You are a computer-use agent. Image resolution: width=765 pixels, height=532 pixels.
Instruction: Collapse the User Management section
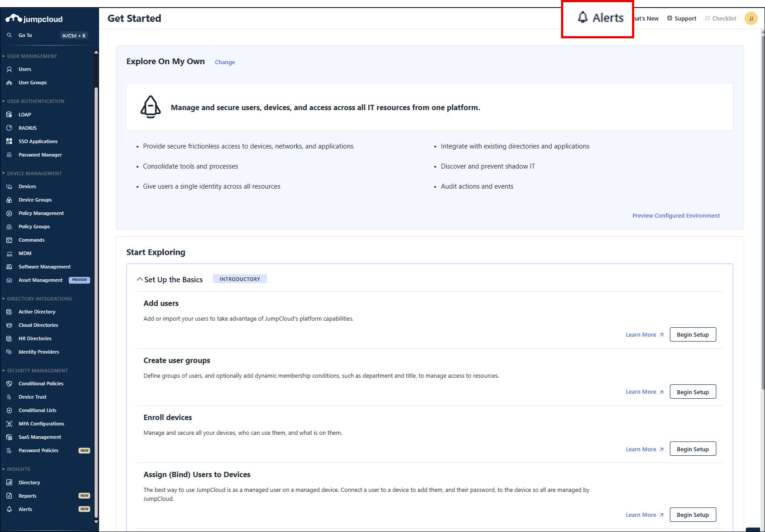tap(4, 56)
